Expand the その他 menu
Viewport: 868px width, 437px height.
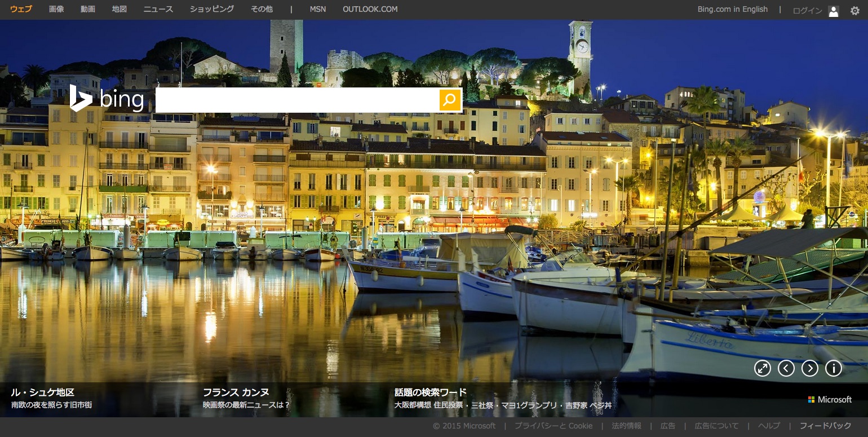(262, 10)
